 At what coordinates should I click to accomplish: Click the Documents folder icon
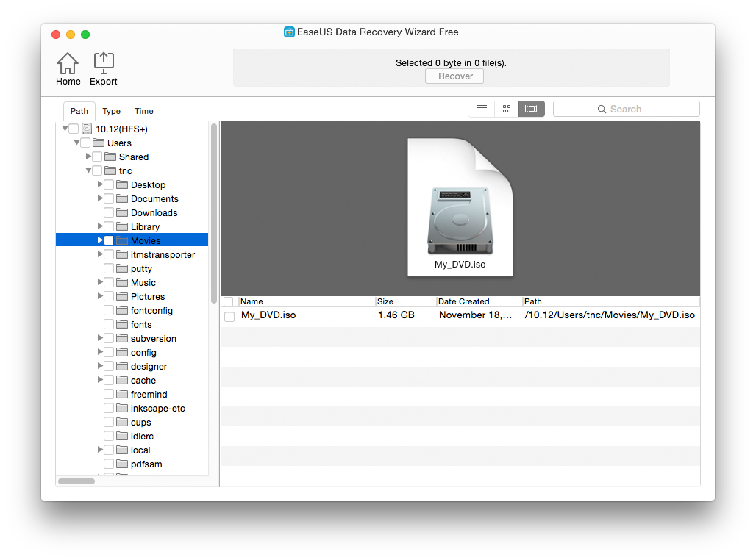[x=122, y=198]
